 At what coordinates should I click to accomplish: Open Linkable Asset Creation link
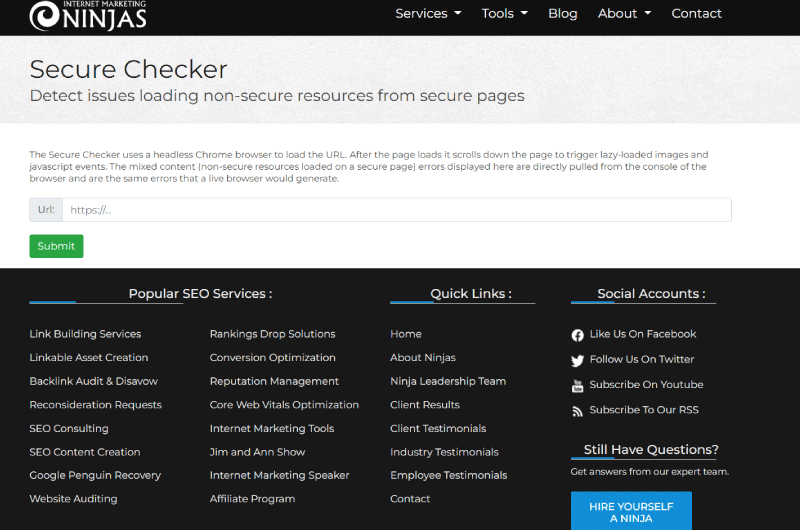[x=89, y=358]
